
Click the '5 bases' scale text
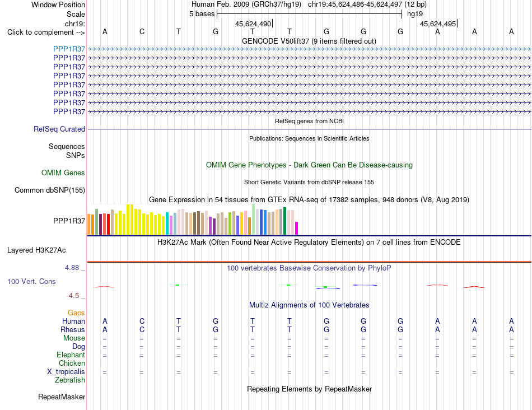(202, 14)
